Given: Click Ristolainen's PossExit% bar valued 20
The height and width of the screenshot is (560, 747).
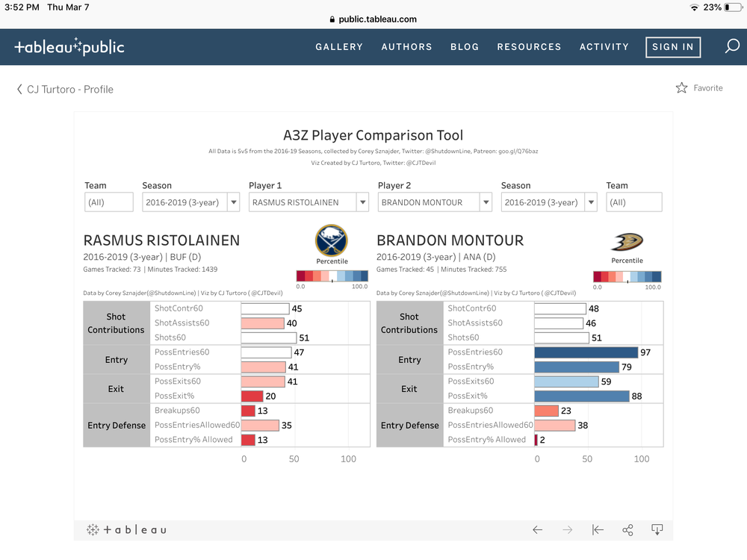Looking at the screenshot, I should [x=252, y=396].
